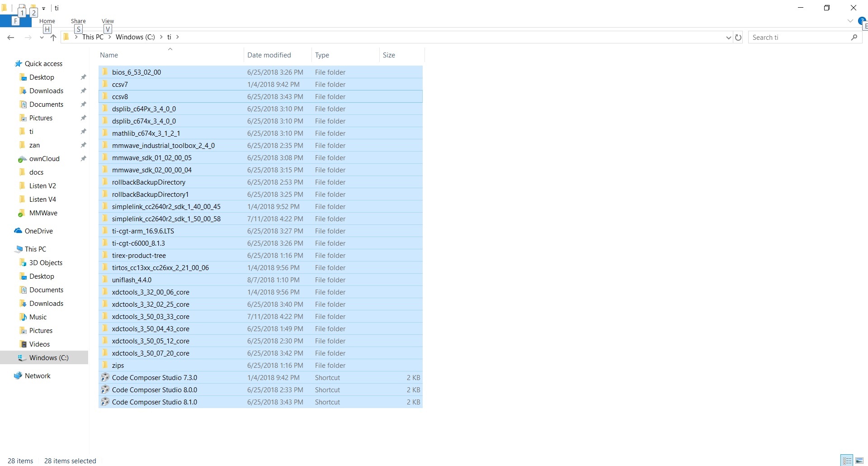The width and height of the screenshot is (868, 466).
Task: Sort by the Name column header
Action: click(170, 55)
